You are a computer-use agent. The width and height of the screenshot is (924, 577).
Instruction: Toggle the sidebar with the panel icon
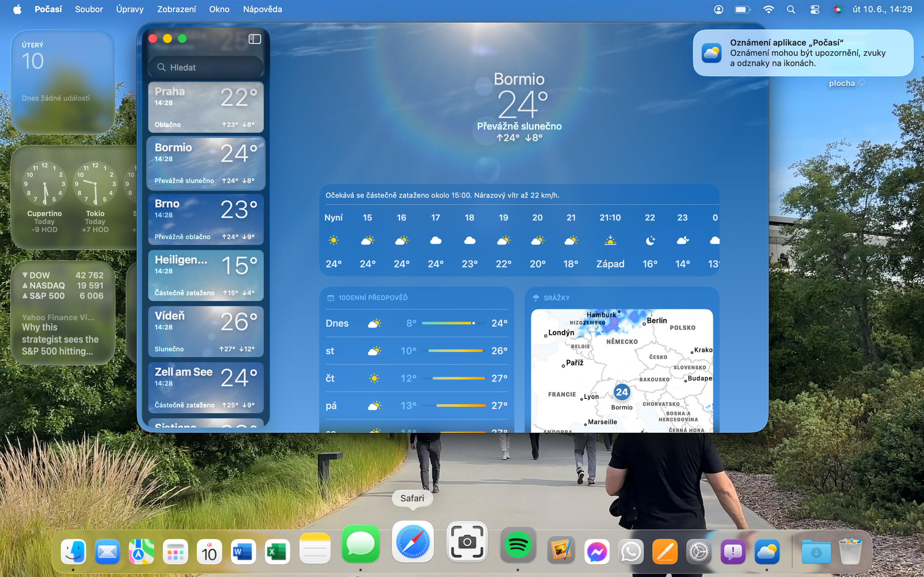click(x=255, y=39)
